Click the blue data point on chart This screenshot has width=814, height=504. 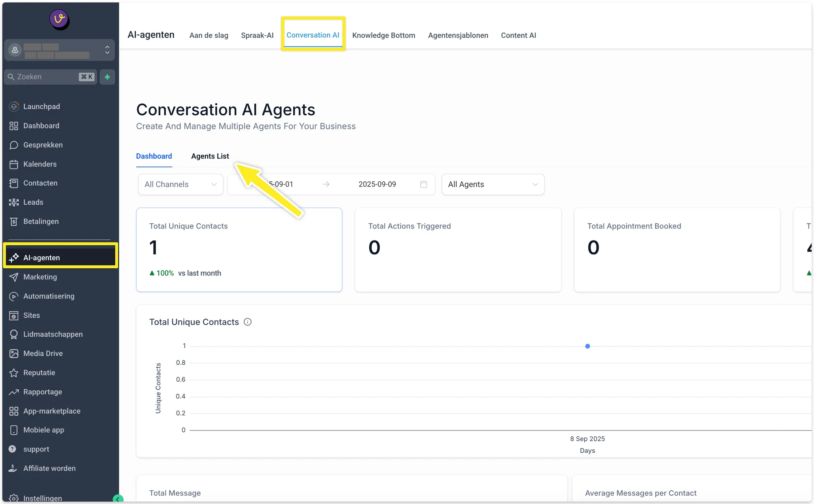[587, 346]
